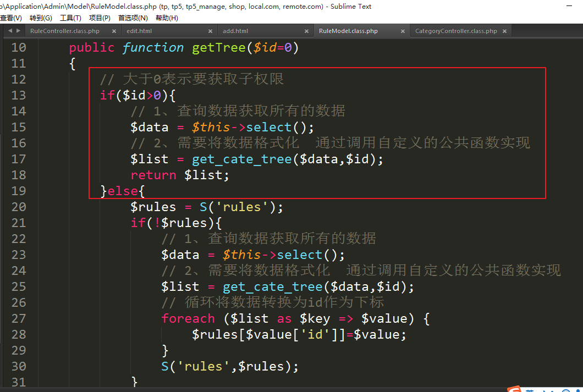
Task: Click the orange Sogou input method icon
Action: tap(514, 389)
